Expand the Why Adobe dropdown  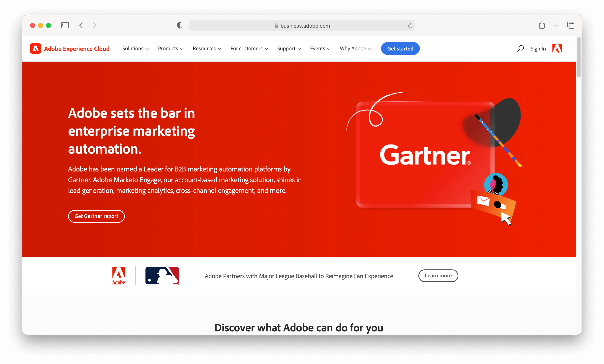click(x=355, y=48)
